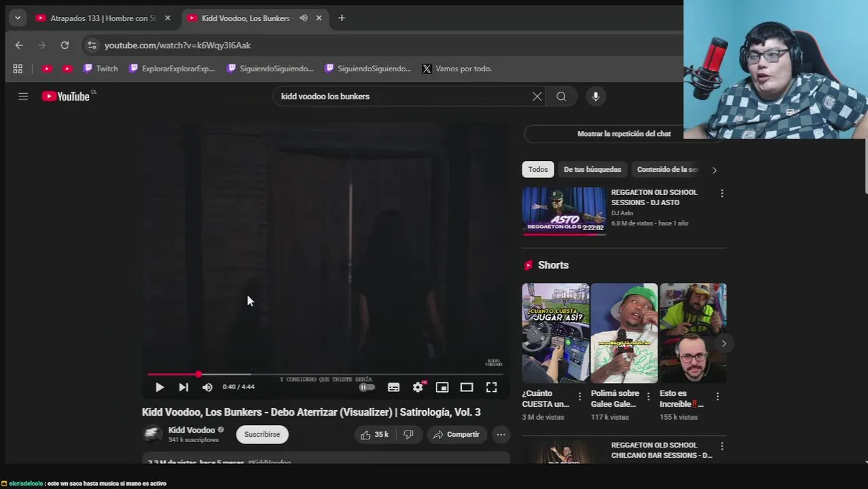
Task: Close the Kidd Voodoo, Los Bunkers tab
Action: click(x=319, y=18)
